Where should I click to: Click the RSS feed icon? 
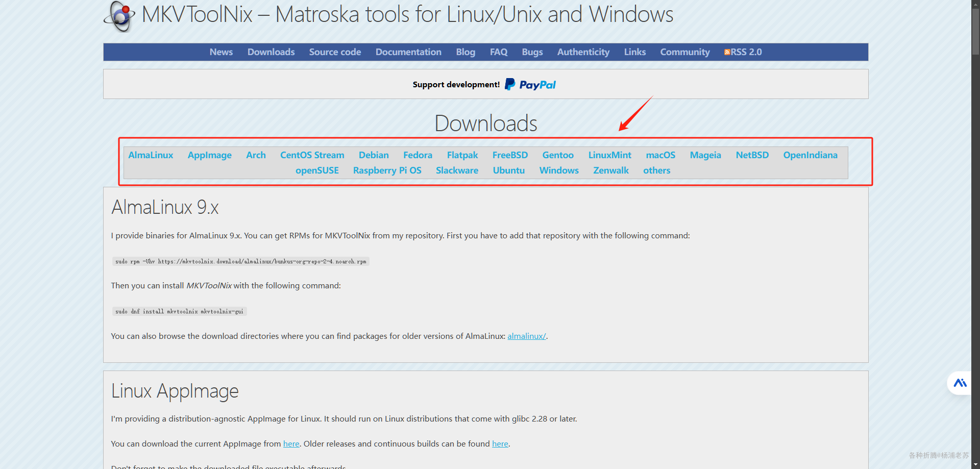(x=727, y=52)
